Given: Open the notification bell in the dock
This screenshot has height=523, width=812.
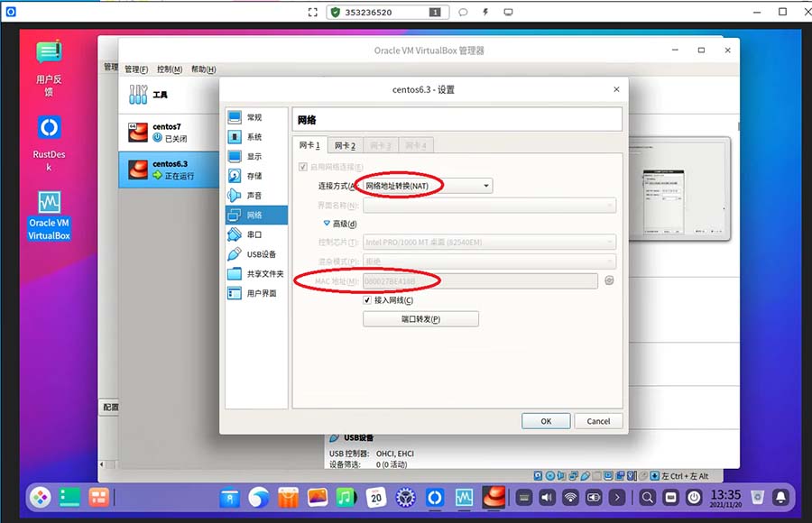Looking at the screenshot, I should pyautogui.click(x=780, y=498).
